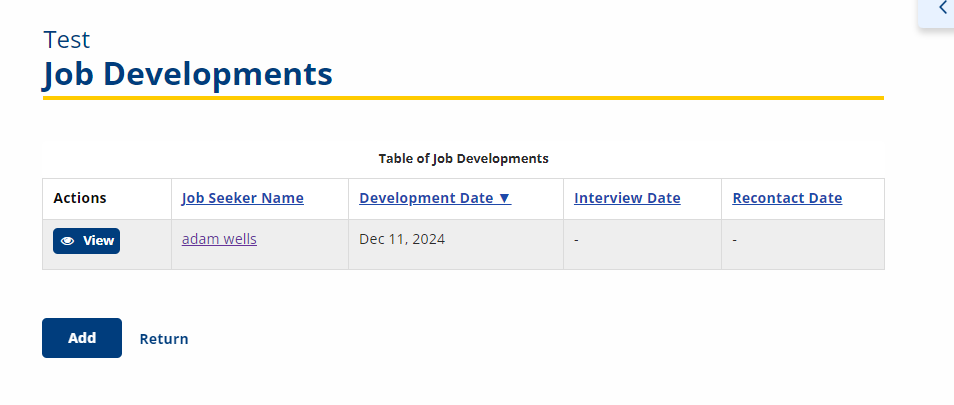Screen dimensions: 954x405
Task: Add a new job development
Action: 82,338
